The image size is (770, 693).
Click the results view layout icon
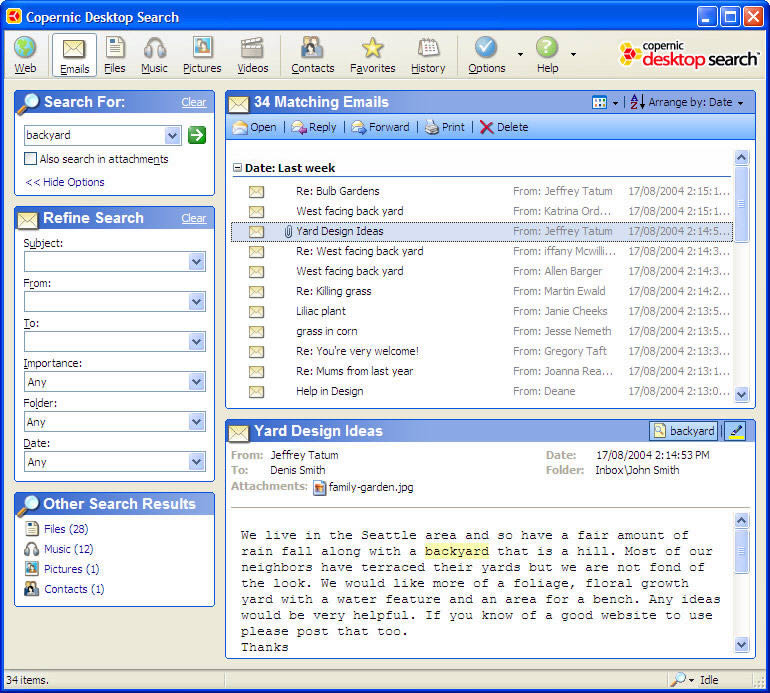[599, 103]
